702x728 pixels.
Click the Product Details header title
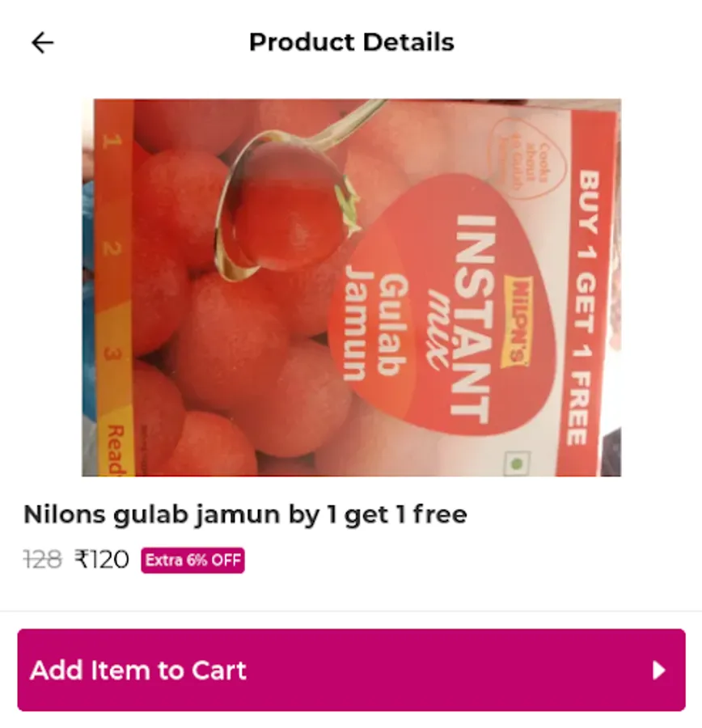pos(352,42)
